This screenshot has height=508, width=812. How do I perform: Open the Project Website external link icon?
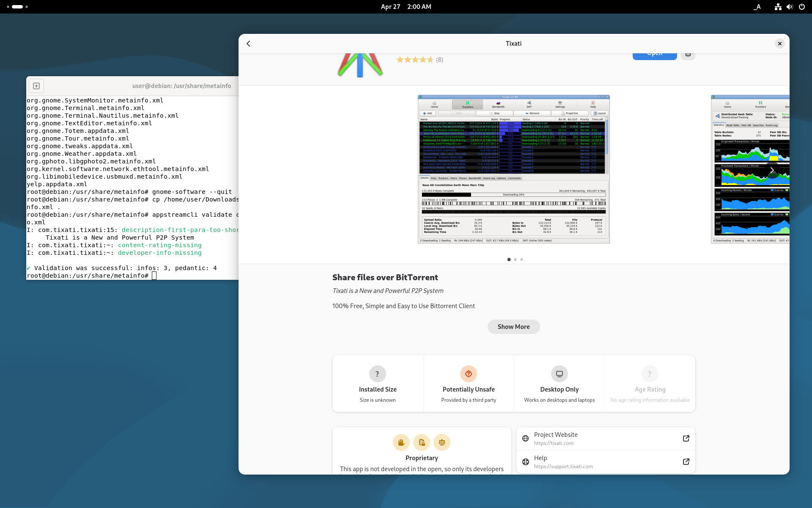[686, 439]
